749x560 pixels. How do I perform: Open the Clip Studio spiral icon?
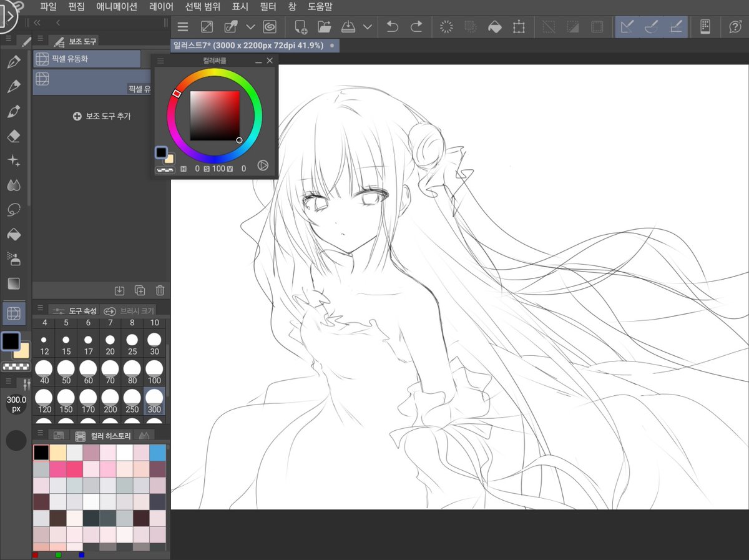[x=270, y=27]
